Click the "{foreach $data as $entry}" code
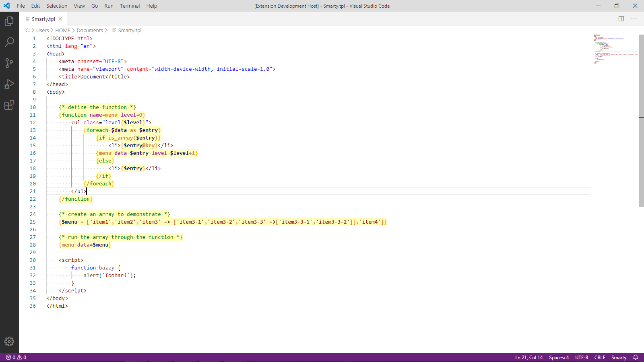This screenshot has height=362, width=644. [x=122, y=130]
